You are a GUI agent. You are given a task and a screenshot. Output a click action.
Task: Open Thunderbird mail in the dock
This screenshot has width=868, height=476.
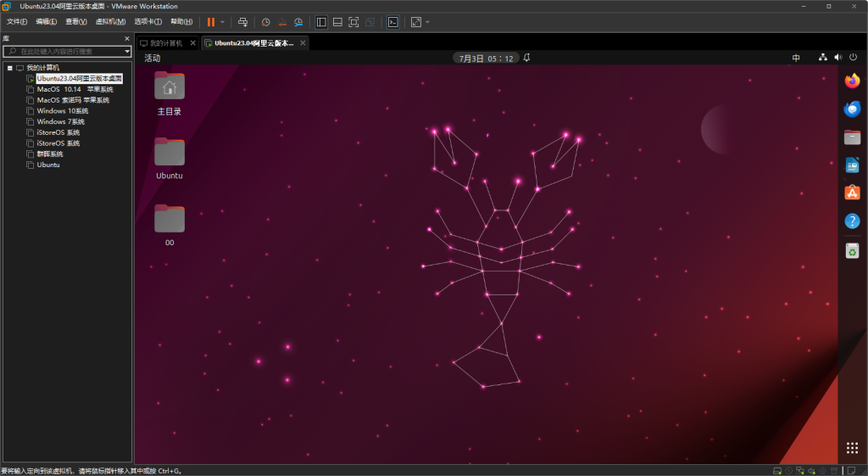pos(852,109)
